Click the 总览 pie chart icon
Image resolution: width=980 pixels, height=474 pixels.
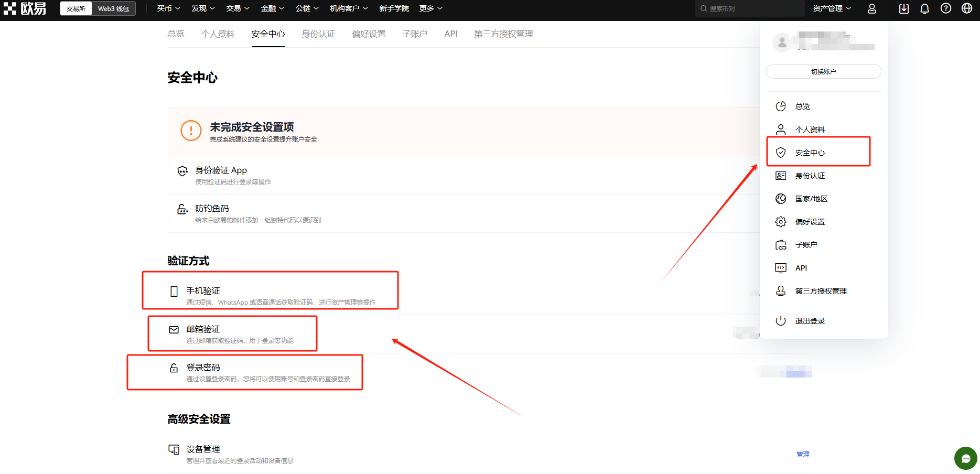pos(781,106)
